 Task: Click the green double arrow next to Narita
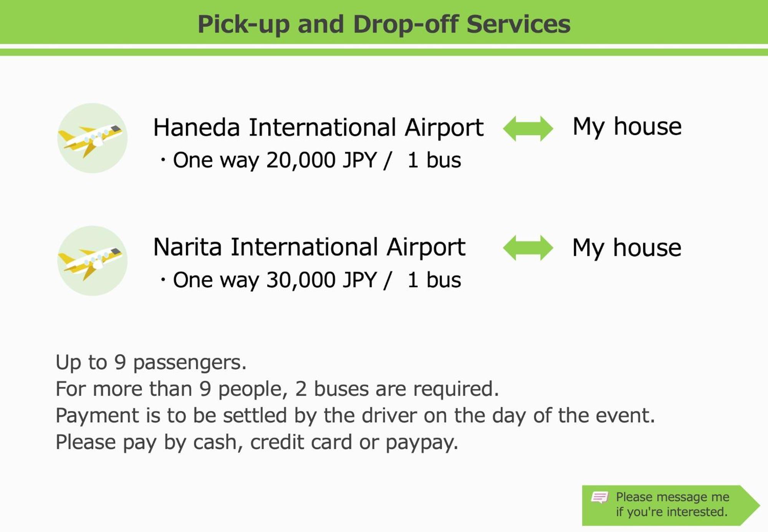pos(528,248)
